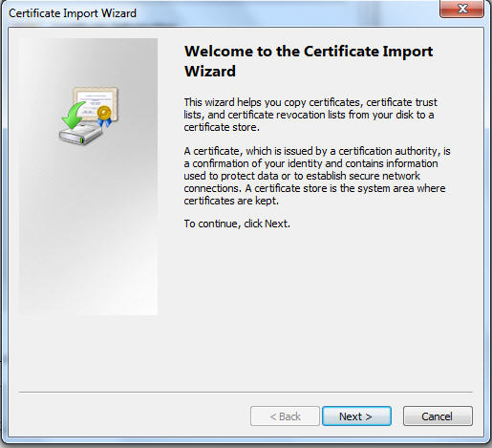
Task: Click the gold ribbon seal on certificate
Action: [x=104, y=117]
